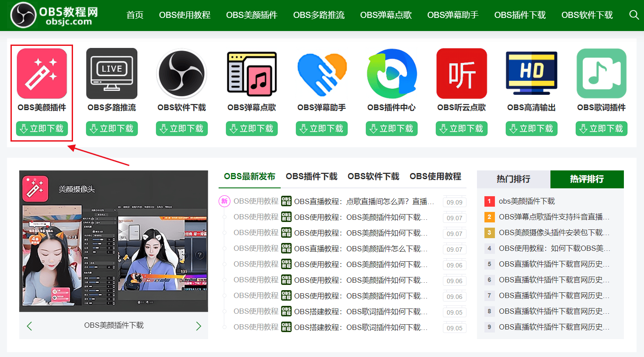The image size is (644, 357).
Task: Open the OBS弹幕点歌 music window icon
Action: click(x=251, y=73)
